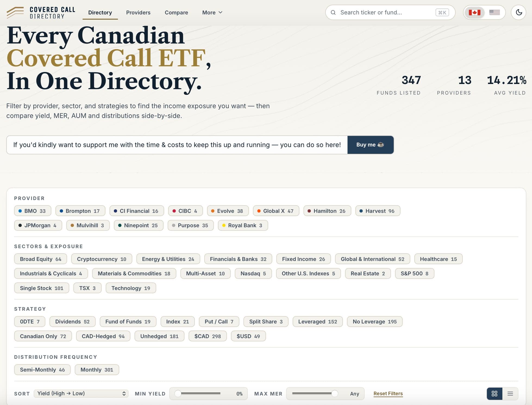Switch to the US flag region
The image size is (532, 405).
click(495, 13)
